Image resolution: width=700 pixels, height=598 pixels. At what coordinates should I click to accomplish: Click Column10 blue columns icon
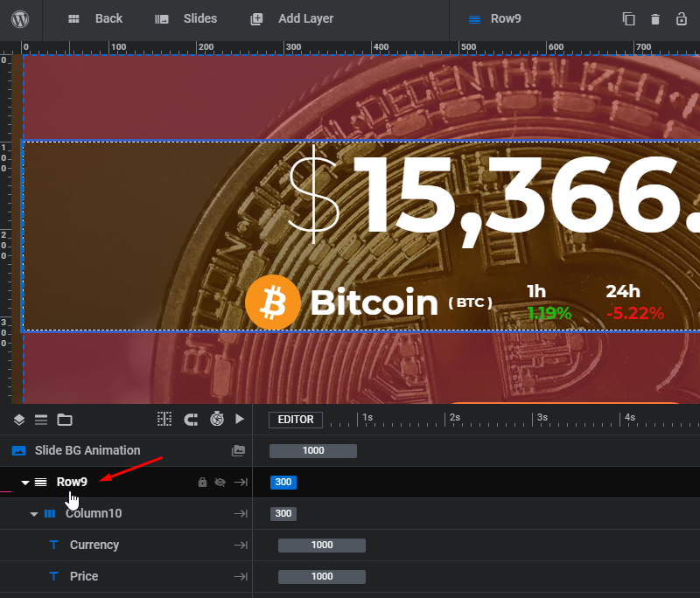[x=50, y=514]
